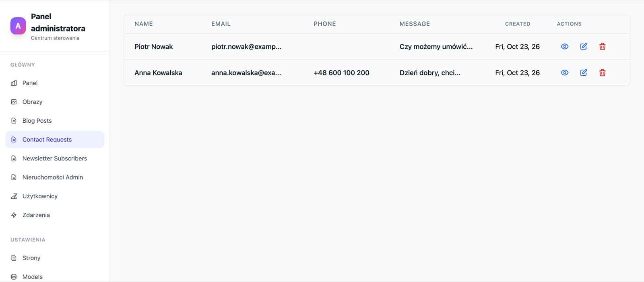Viewport: 644px width, 282px height.
Task: Click the ACTIONS column header
Action: tap(569, 24)
